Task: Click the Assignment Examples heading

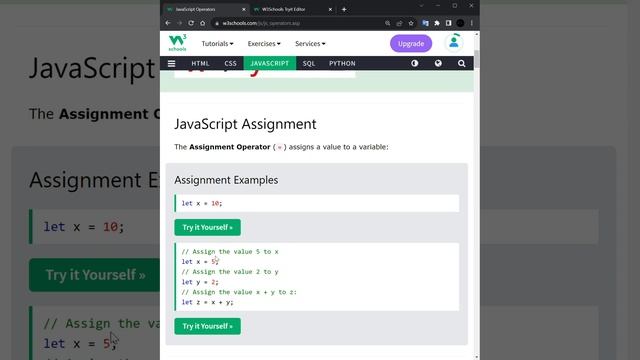Action: click(226, 180)
